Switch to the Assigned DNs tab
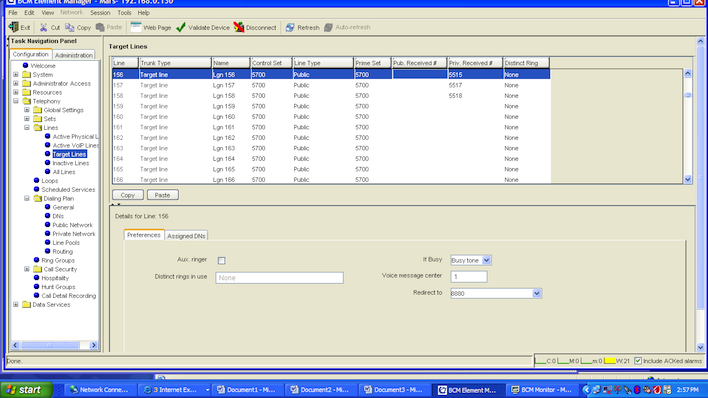This screenshot has height=398, width=708. (x=186, y=236)
